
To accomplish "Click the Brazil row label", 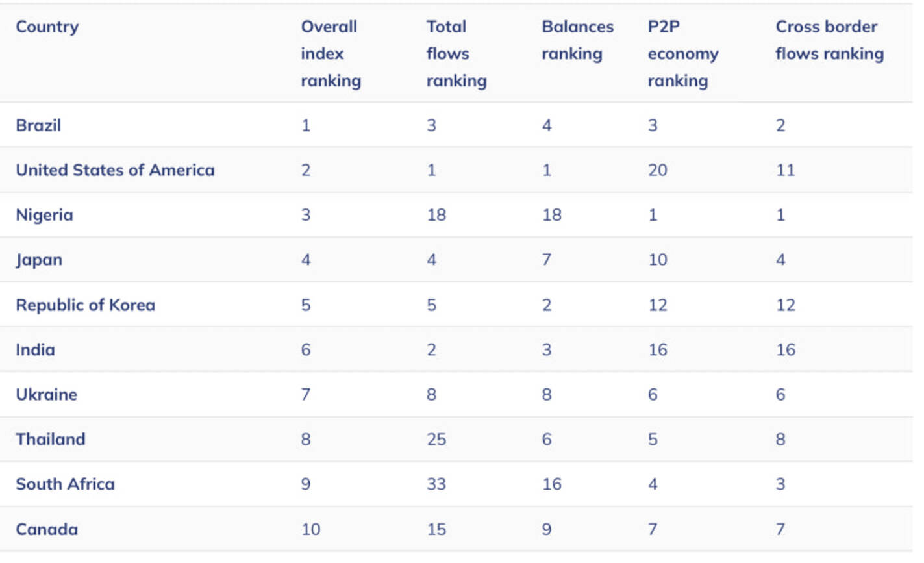I will [38, 125].
